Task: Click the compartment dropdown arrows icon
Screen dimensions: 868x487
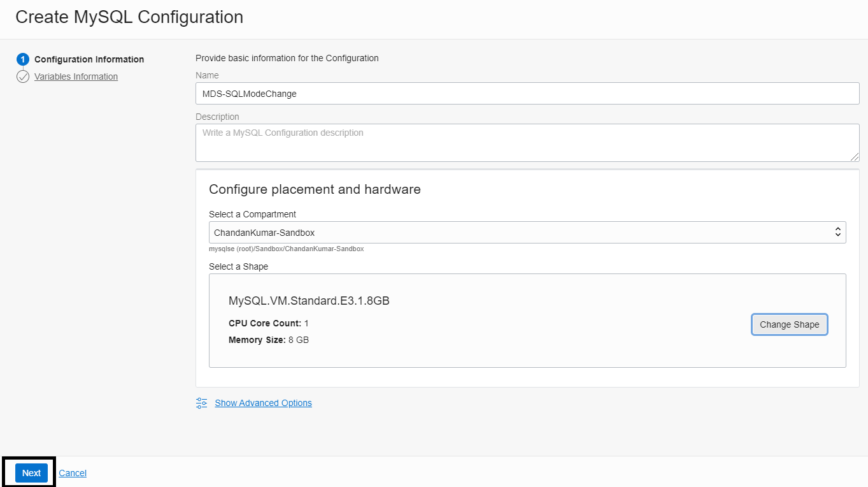Action: click(x=838, y=233)
